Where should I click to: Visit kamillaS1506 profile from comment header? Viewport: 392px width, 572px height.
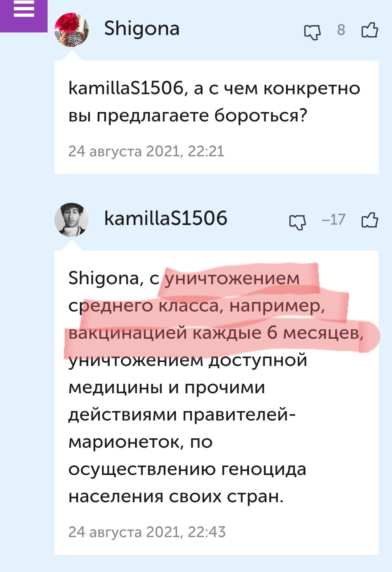166,218
